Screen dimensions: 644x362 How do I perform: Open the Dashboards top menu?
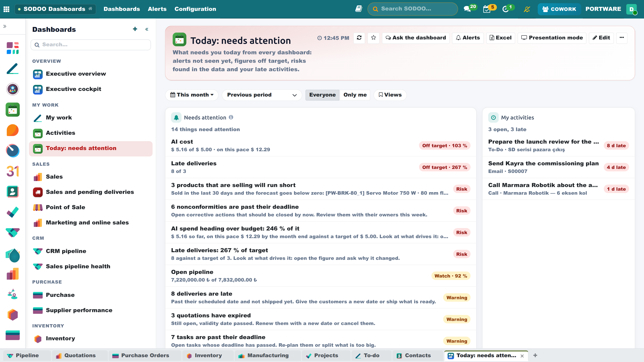(122, 9)
